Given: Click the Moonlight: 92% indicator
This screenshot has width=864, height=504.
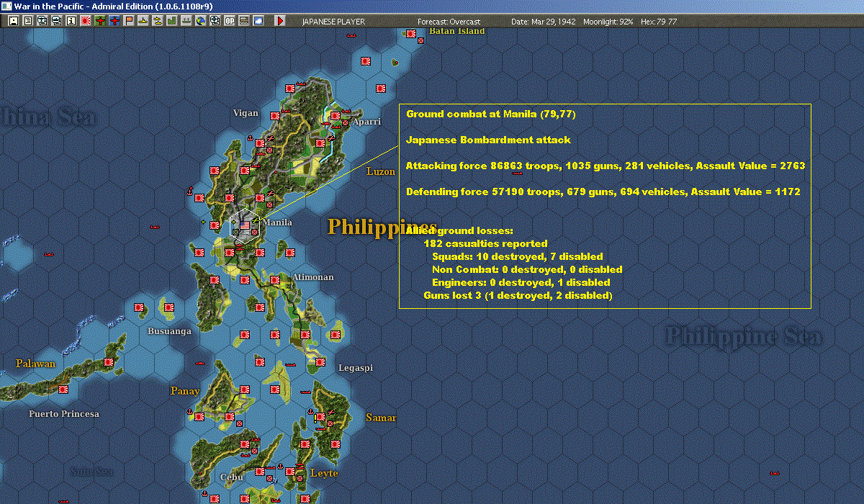Looking at the screenshot, I should [608, 22].
